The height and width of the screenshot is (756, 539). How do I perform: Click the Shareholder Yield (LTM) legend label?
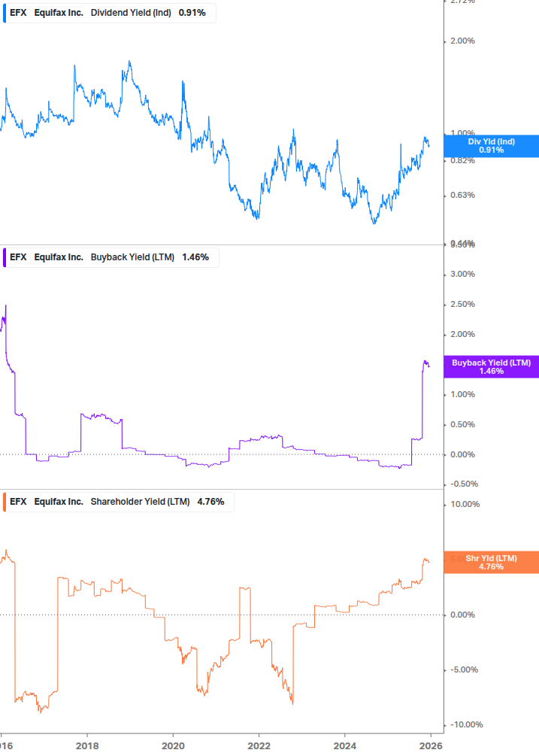(x=140, y=502)
